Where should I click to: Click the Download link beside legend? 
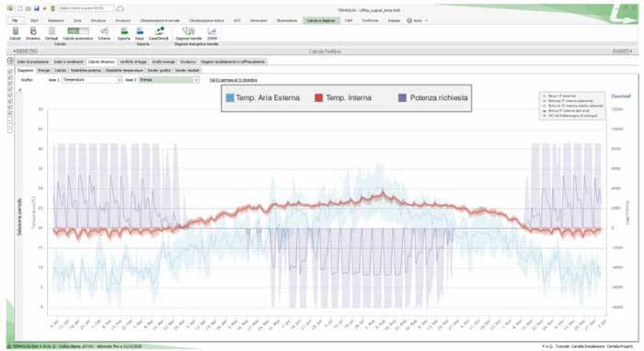[621, 96]
